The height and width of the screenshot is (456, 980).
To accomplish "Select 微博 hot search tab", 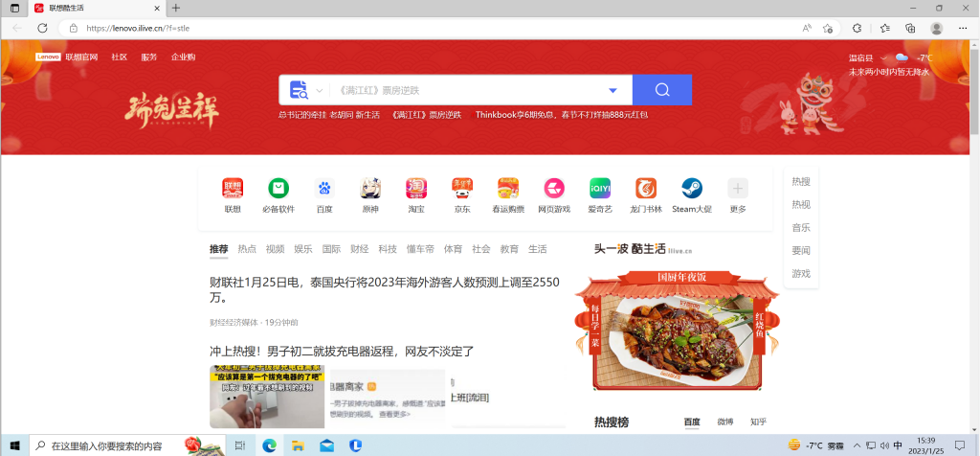I will click(725, 422).
